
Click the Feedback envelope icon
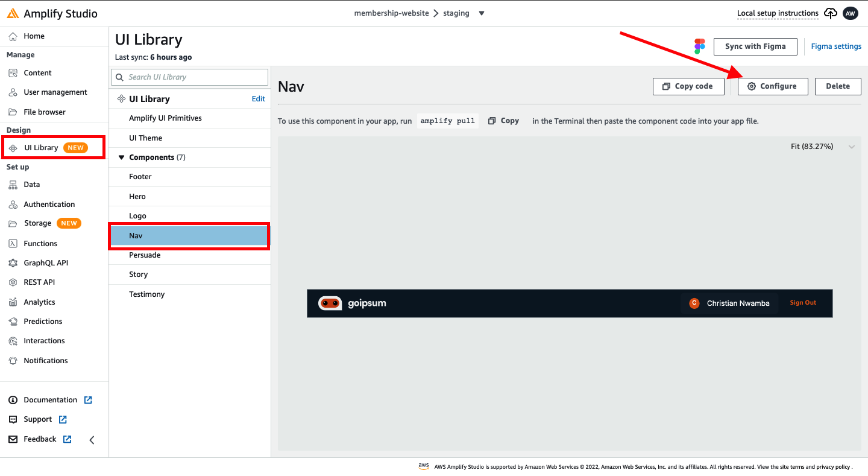click(13, 439)
